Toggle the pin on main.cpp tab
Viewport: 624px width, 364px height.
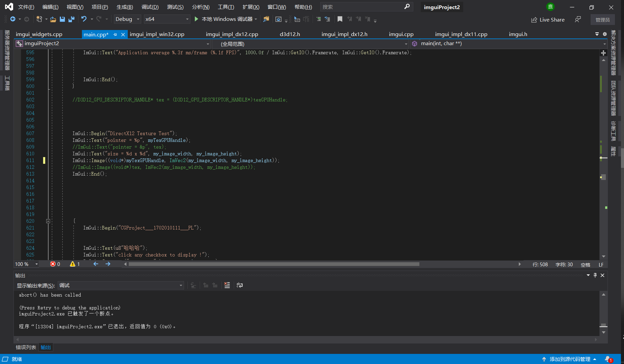tap(115, 34)
